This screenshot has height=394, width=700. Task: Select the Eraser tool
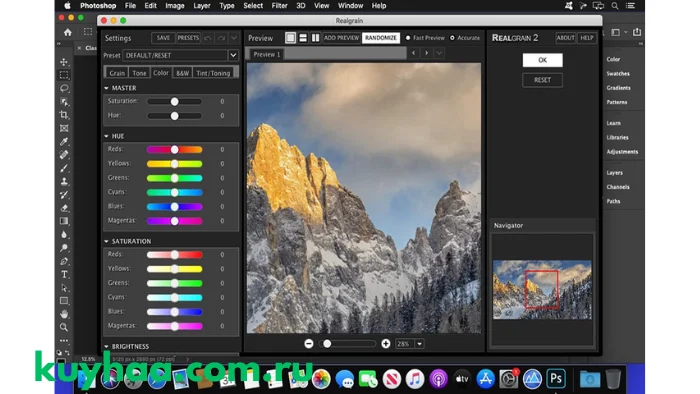click(64, 208)
